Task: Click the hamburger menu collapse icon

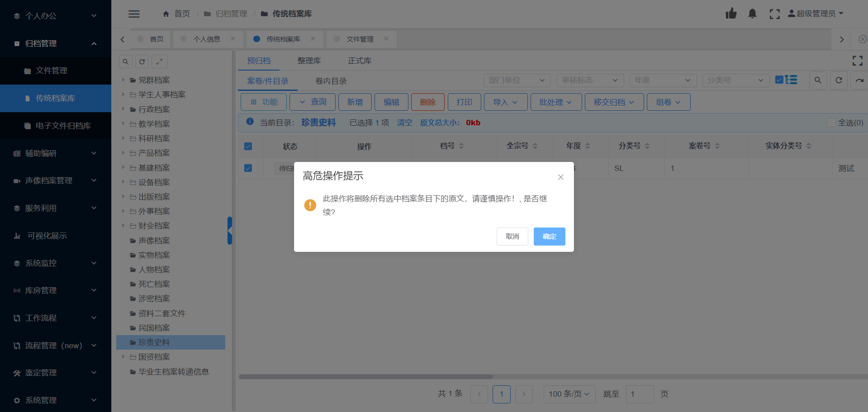Action: pos(134,14)
